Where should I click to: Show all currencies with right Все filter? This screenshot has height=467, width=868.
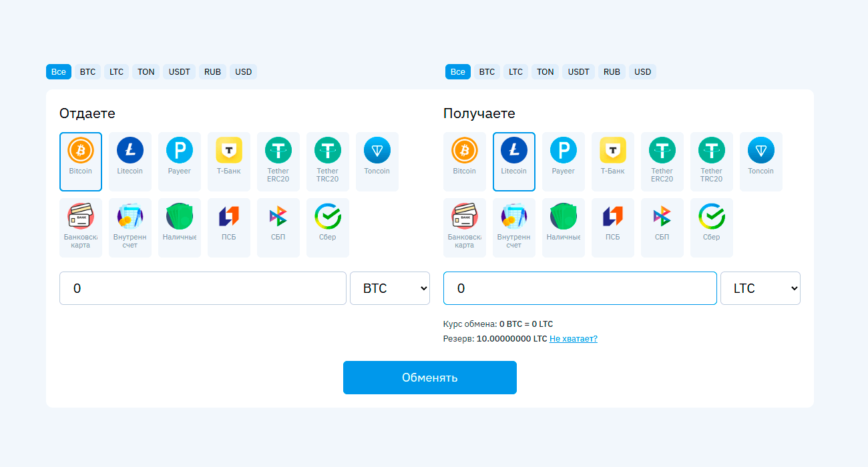coord(458,72)
